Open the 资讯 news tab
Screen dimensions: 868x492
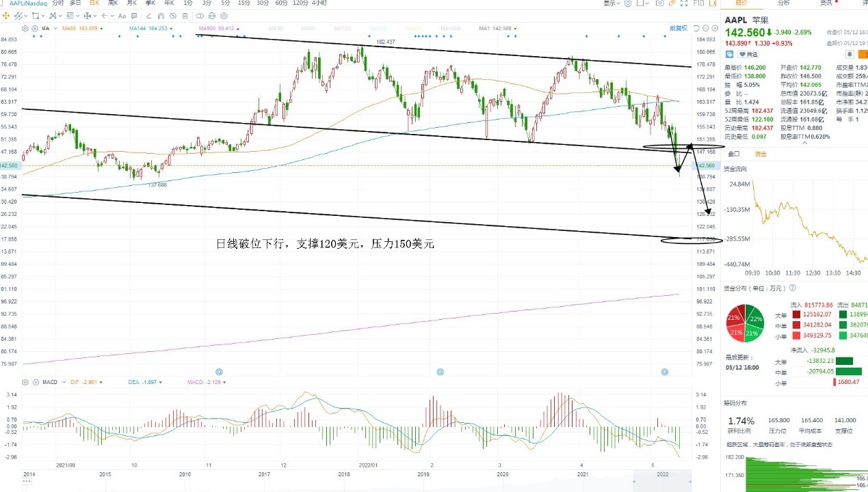[827, 3]
